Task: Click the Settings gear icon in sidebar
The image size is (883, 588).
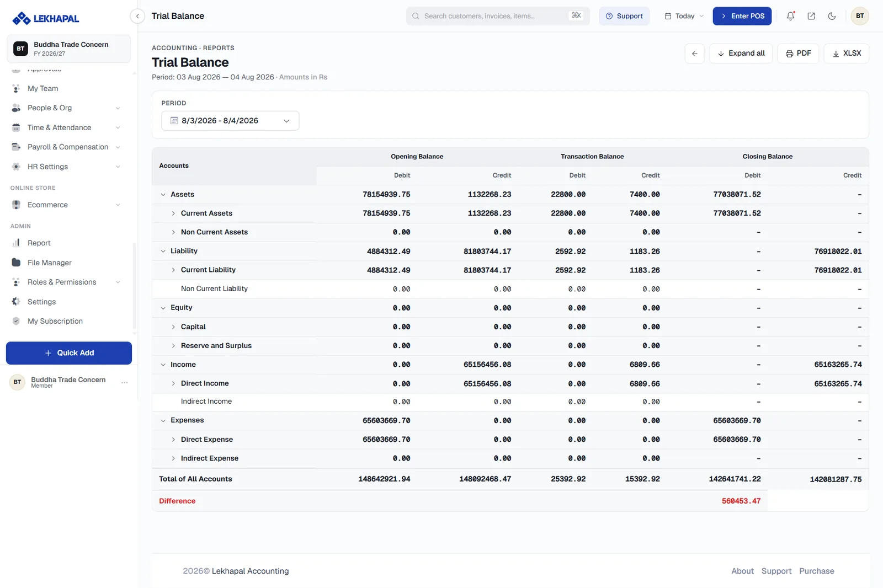Action: (16, 302)
